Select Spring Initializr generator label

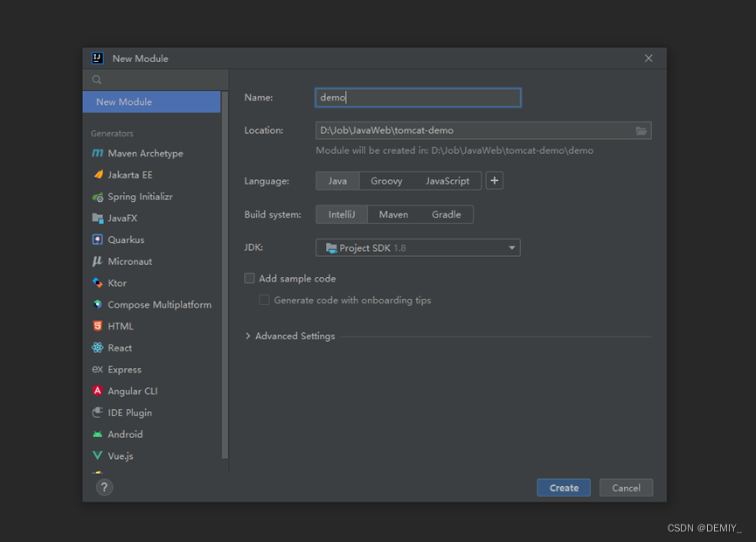point(141,197)
